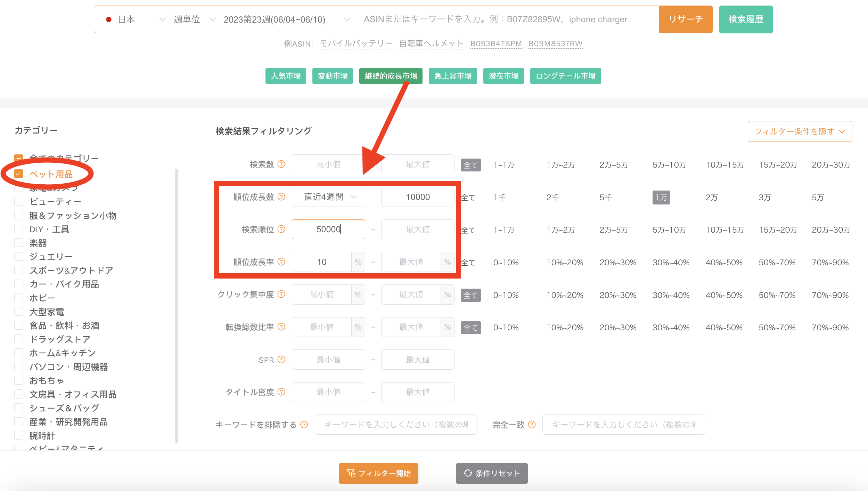Image resolution: width=868 pixels, height=491 pixels.
Task: Click the help icon next to SPR
Action: click(x=281, y=360)
